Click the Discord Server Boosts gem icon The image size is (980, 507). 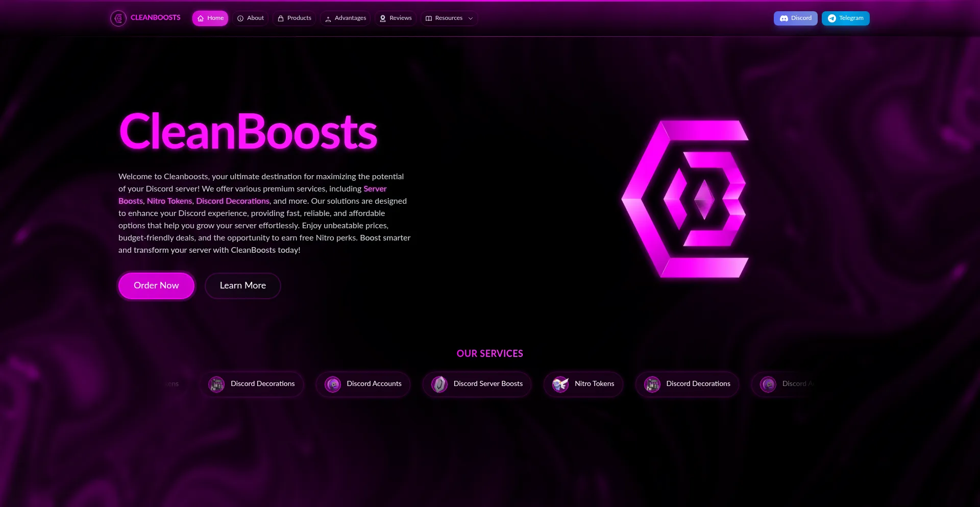(439, 384)
